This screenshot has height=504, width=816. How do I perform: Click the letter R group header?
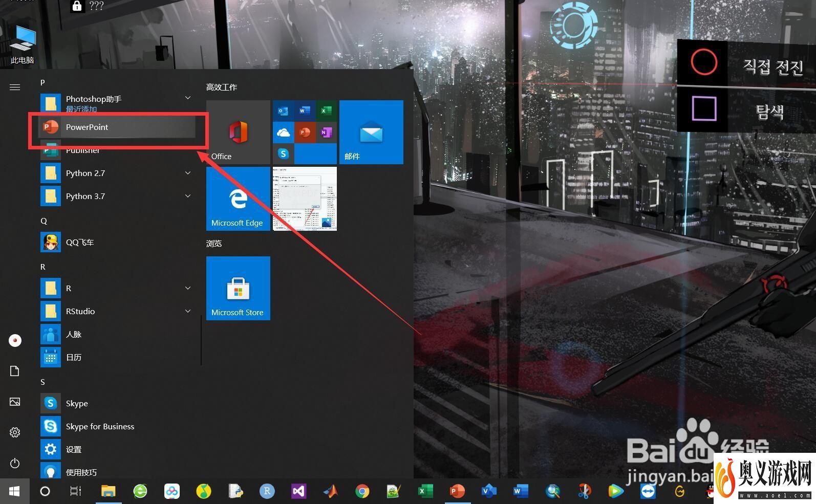point(43,267)
